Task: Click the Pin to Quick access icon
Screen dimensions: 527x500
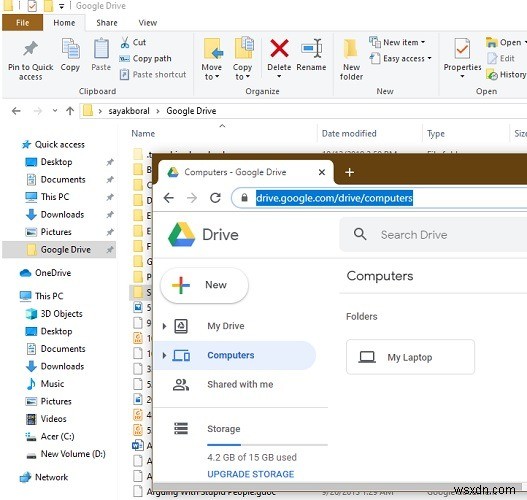Action: coord(30,49)
